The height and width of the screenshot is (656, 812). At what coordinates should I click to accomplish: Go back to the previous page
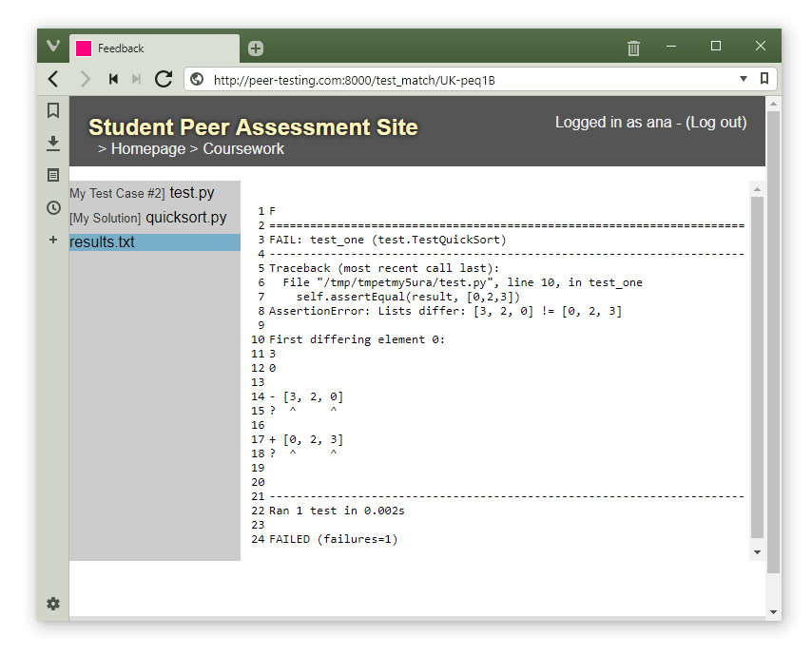tap(53, 79)
